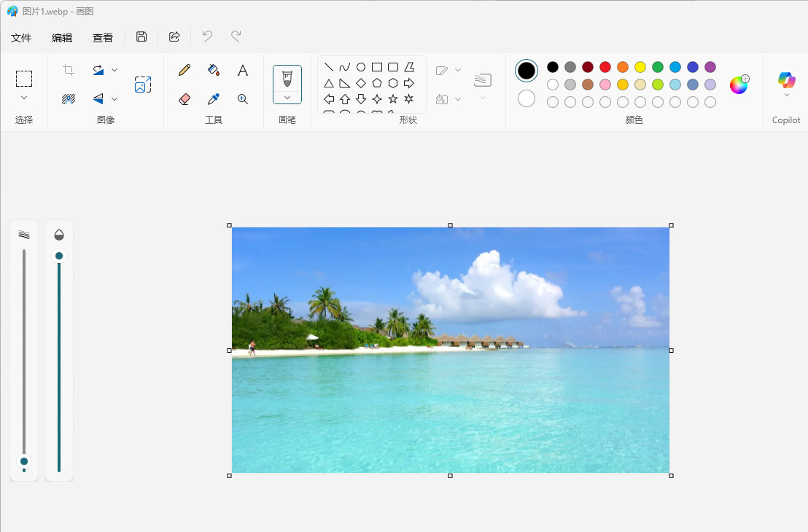Pick the yellow color swatch
Screen dimensions: 808x532
pyautogui.click(x=640, y=67)
